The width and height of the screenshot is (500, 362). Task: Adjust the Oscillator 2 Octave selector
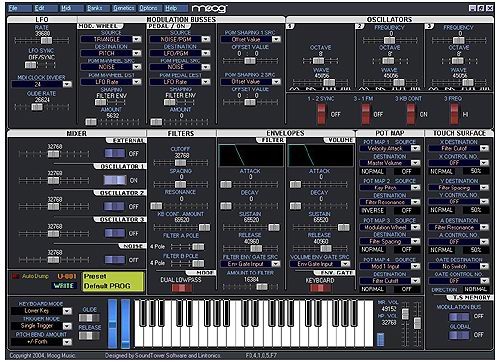[389, 61]
